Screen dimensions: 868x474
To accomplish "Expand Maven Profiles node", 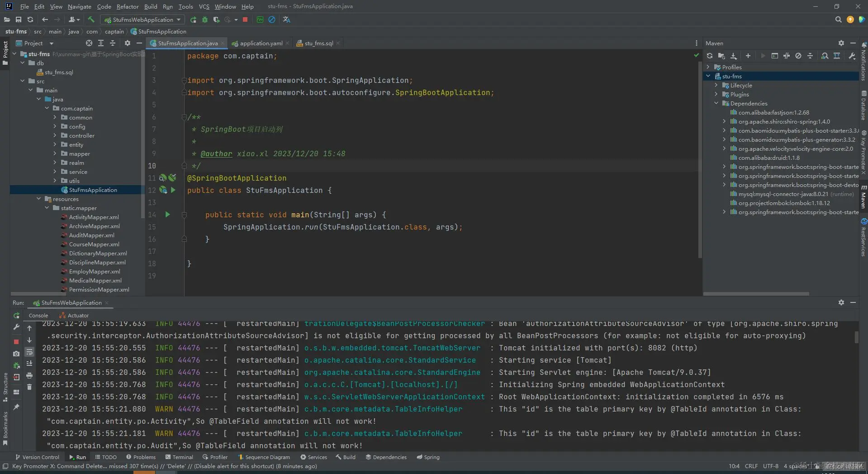I will [708, 67].
